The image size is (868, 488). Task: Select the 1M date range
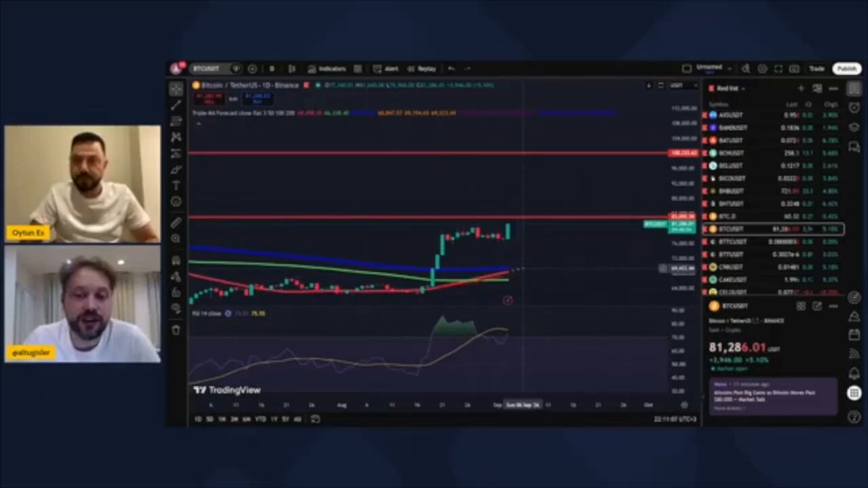[x=222, y=419]
